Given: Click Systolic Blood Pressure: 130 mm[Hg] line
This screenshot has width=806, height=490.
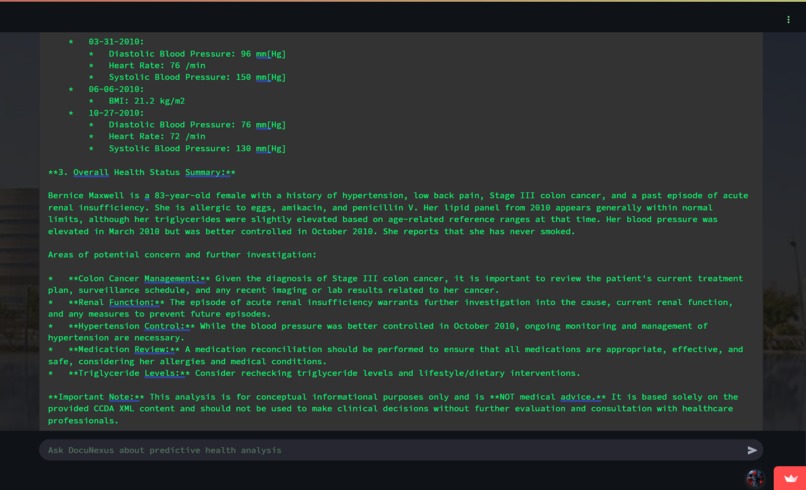Looking at the screenshot, I should pos(197,149).
